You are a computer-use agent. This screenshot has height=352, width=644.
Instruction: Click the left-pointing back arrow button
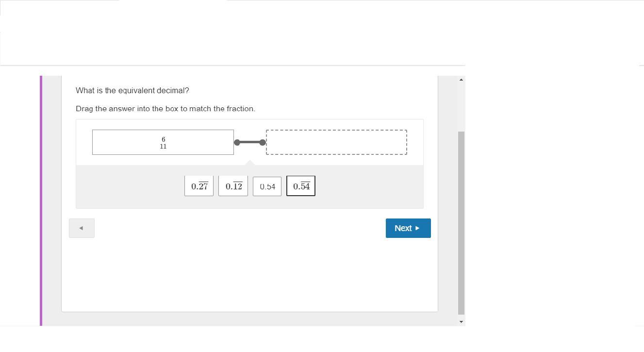point(82,228)
